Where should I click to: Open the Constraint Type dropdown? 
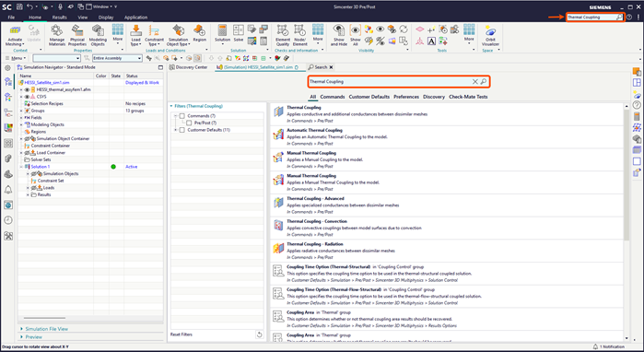[154, 41]
